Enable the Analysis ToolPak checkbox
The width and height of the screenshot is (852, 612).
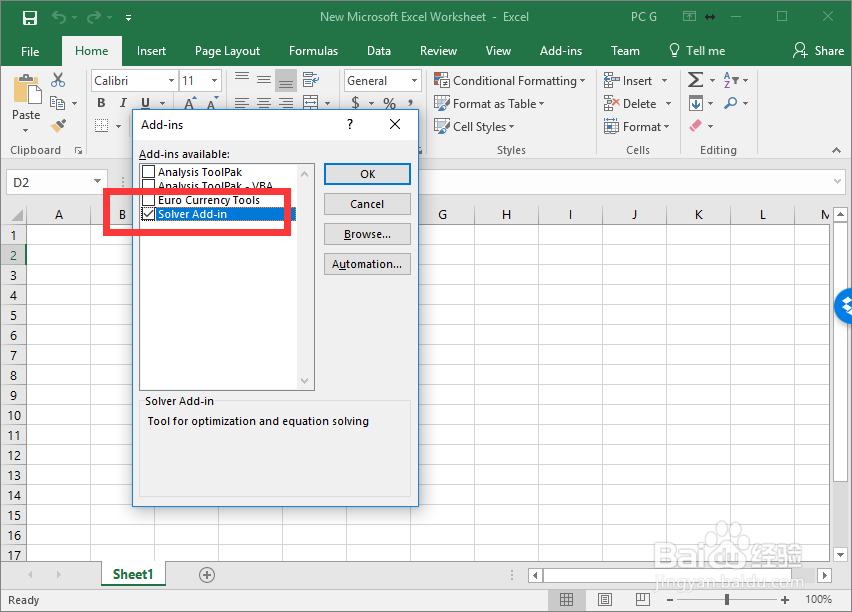(x=148, y=172)
